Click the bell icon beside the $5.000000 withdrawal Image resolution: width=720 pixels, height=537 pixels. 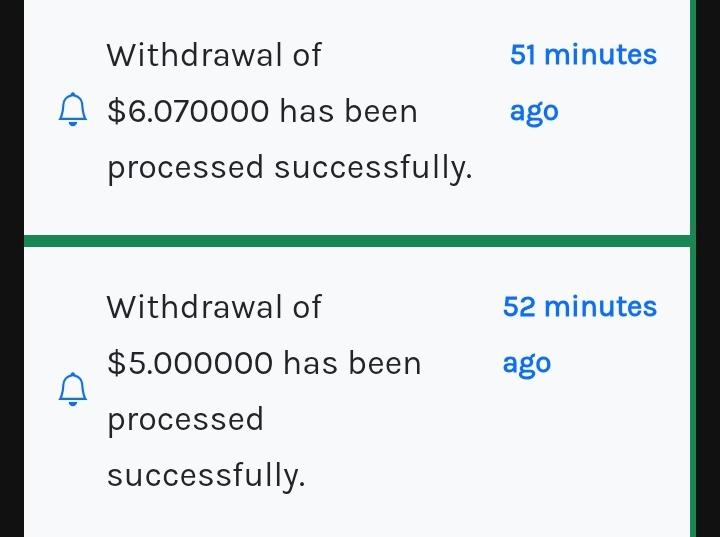click(x=72, y=389)
